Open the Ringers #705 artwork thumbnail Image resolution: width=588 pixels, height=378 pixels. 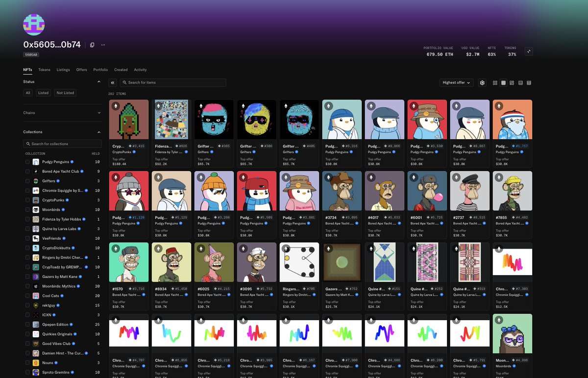pyautogui.click(x=299, y=262)
